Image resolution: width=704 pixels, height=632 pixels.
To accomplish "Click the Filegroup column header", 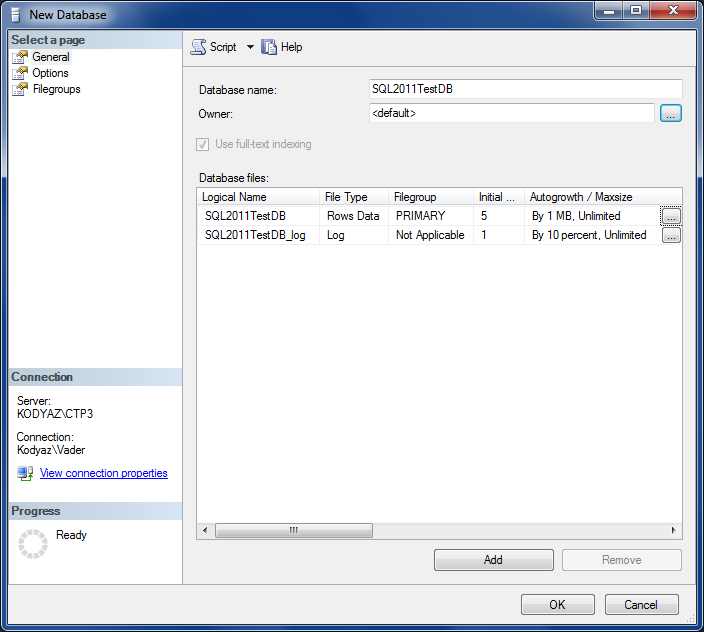I will (431, 197).
